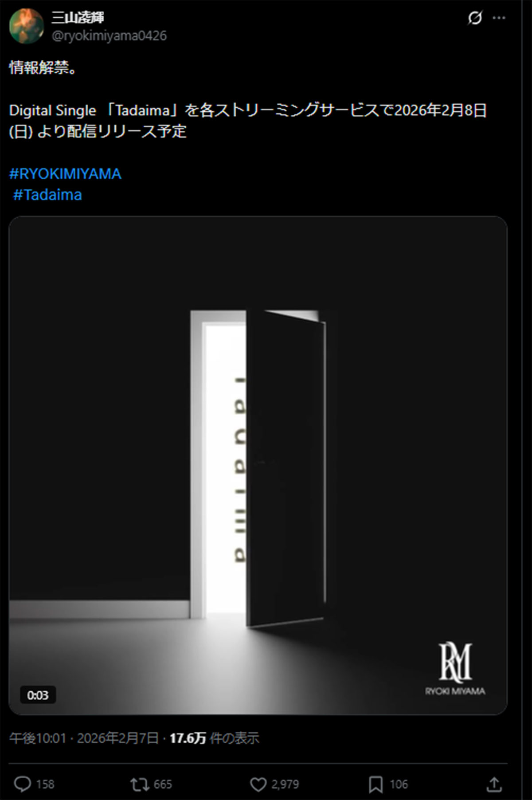Toggle the bookmark ribbon icon
532x800 pixels.
coord(376,784)
